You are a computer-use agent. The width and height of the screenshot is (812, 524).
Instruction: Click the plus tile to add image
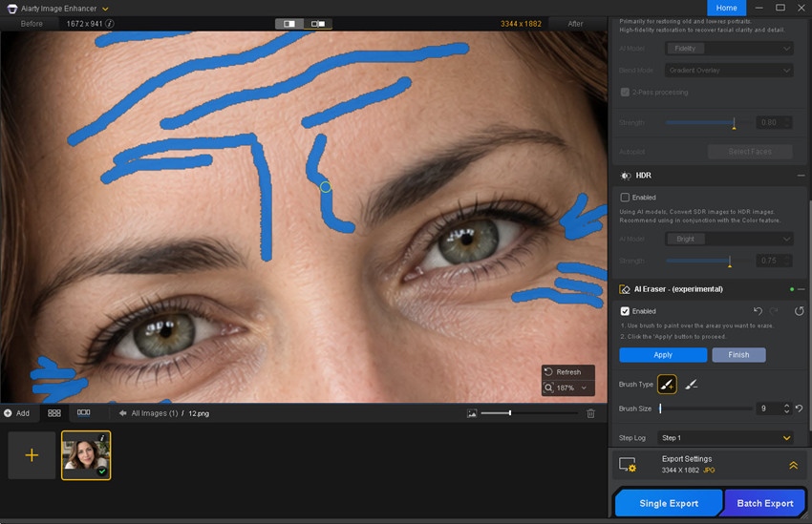[32, 455]
